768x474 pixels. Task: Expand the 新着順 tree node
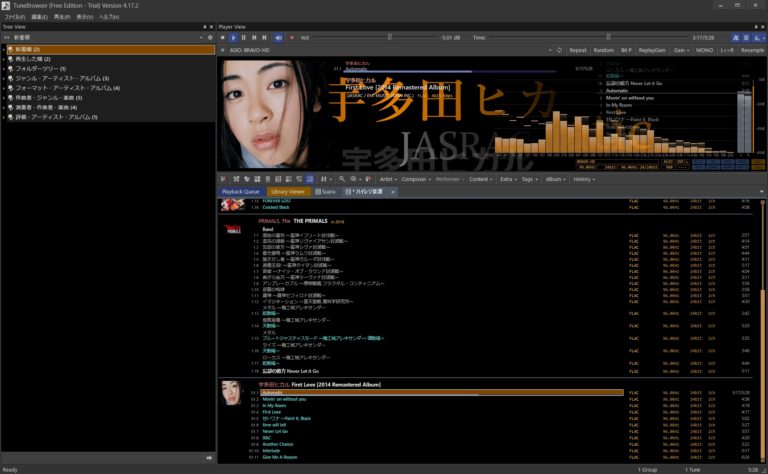pyautogui.click(x=4, y=49)
